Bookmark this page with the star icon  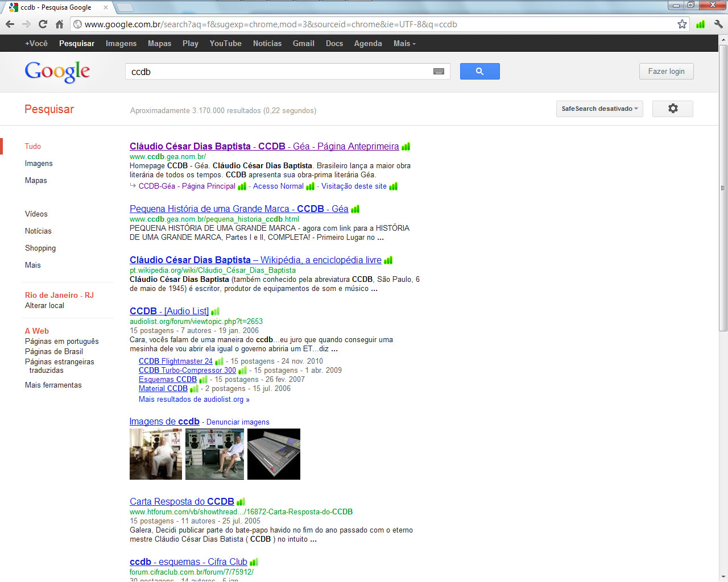pos(682,24)
